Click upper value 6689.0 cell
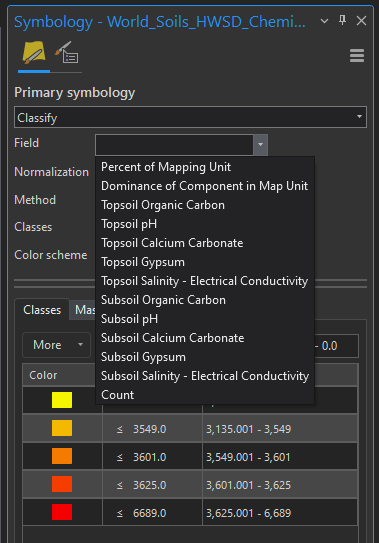The height and width of the screenshot is (543, 379). pos(152,513)
